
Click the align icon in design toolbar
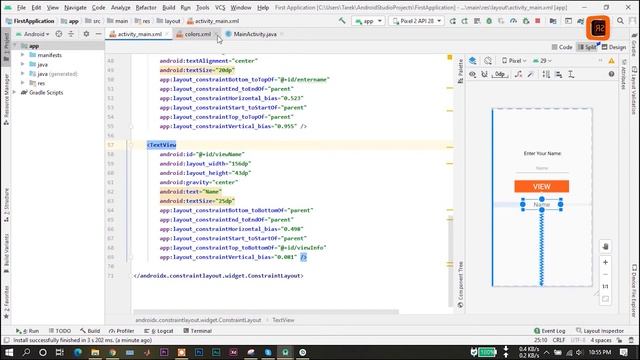tap(558, 74)
